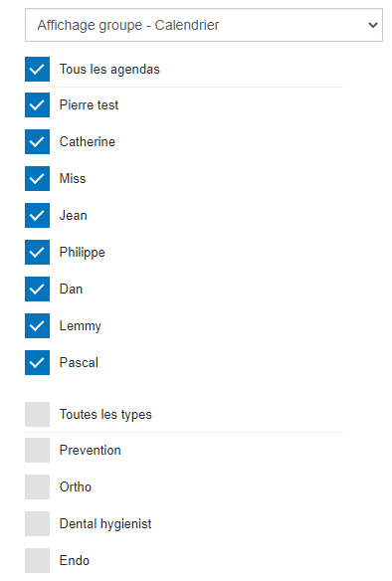Toggle the Lemmy agenda checkbox
Viewport: 392px width, 581px height.
click(37, 325)
